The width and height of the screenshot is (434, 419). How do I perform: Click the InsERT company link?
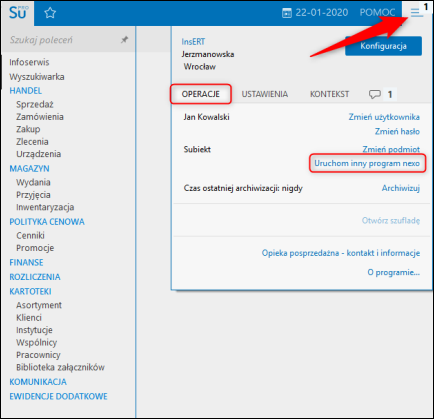coord(193,42)
